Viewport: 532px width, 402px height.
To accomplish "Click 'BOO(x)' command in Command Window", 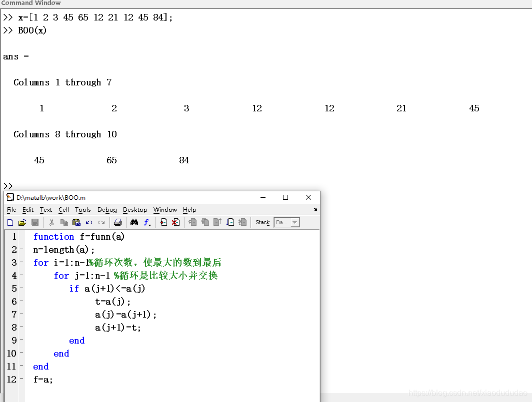I will click(32, 30).
